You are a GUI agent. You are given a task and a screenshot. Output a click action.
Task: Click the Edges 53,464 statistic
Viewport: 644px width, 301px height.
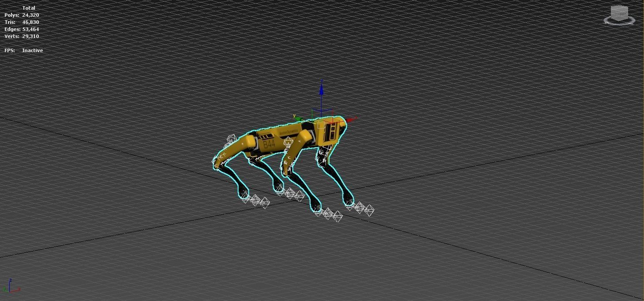click(x=22, y=29)
